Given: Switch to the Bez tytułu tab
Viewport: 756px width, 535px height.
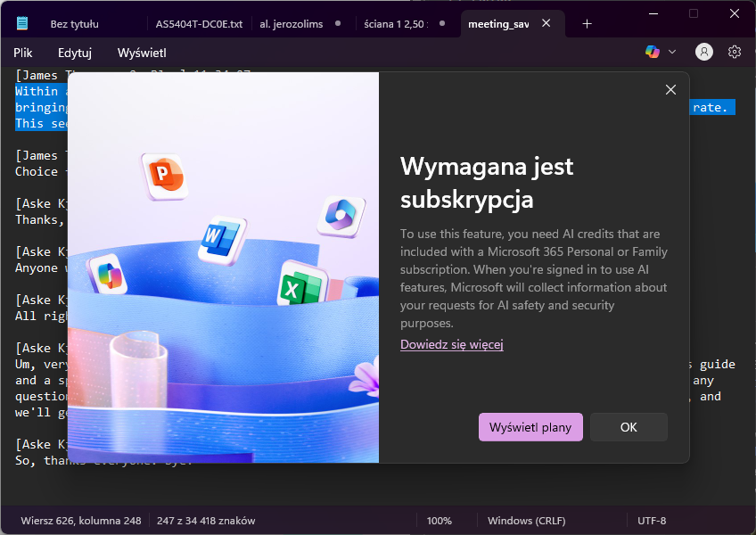Looking at the screenshot, I should pos(75,24).
